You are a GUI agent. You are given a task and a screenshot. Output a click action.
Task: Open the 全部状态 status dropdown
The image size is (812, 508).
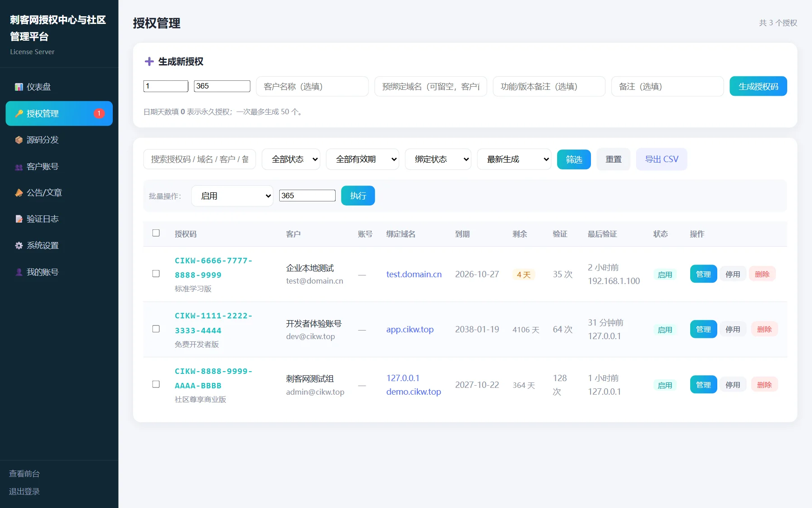(x=291, y=159)
